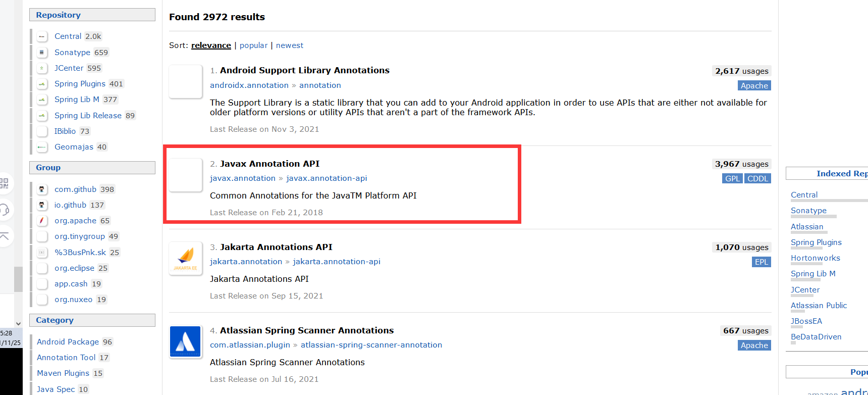
Task: Click the Atlassian logo thumbnail
Action: [186, 341]
